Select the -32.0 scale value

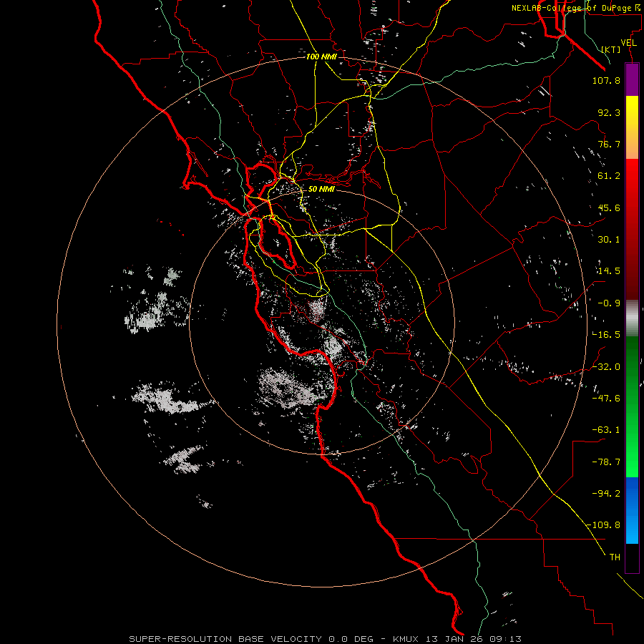coord(606,367)
